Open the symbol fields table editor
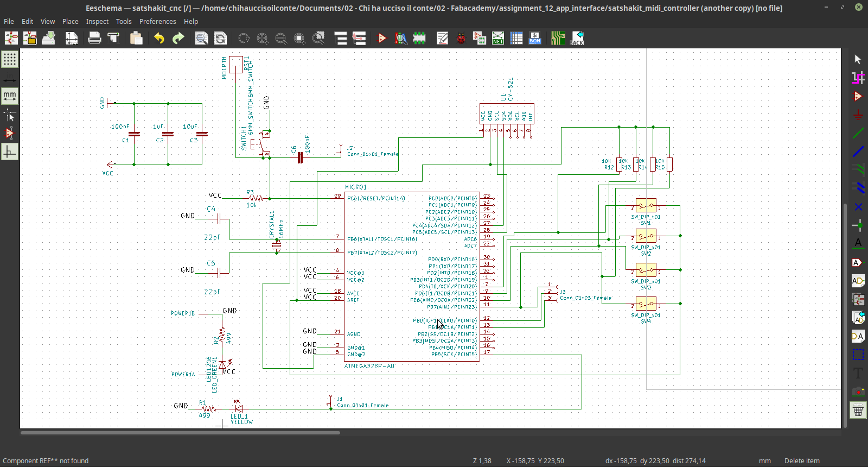The image size is (868, 467). click(516, 38)
